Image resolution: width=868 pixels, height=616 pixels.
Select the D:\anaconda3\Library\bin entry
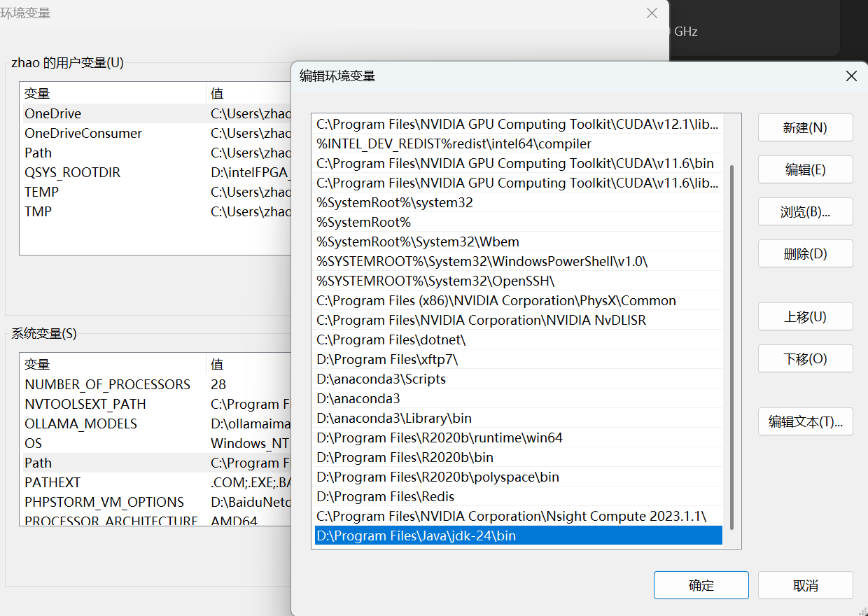coord(519,418)
